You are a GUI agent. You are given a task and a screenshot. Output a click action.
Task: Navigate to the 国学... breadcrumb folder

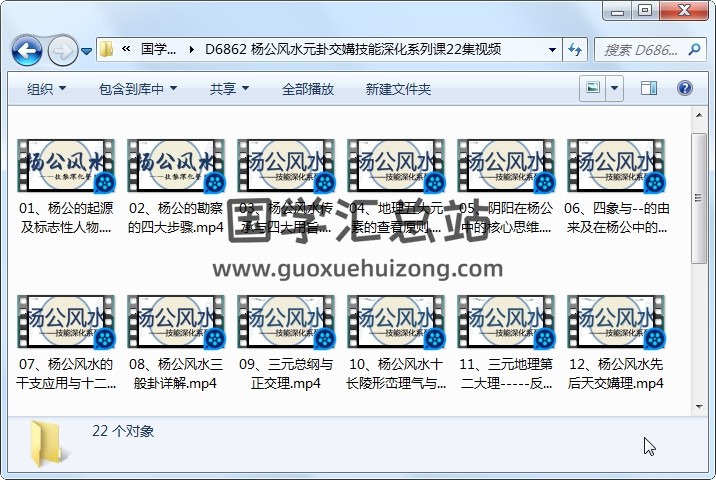pos(158,49)
